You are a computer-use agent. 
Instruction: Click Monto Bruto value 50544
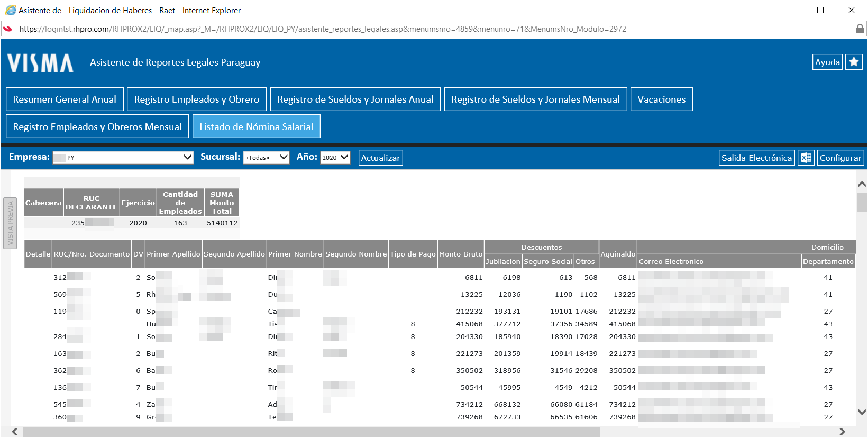click(472, 387)
